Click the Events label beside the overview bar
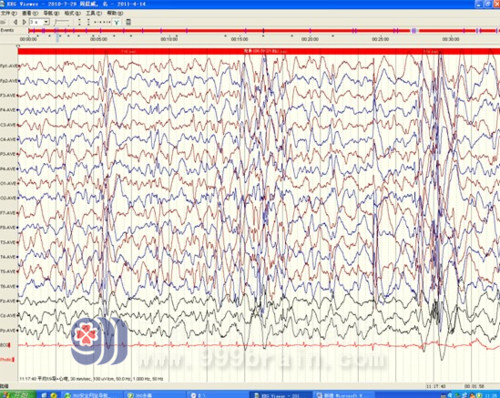This screenshot has height=398, width=500. click(7, 30)
